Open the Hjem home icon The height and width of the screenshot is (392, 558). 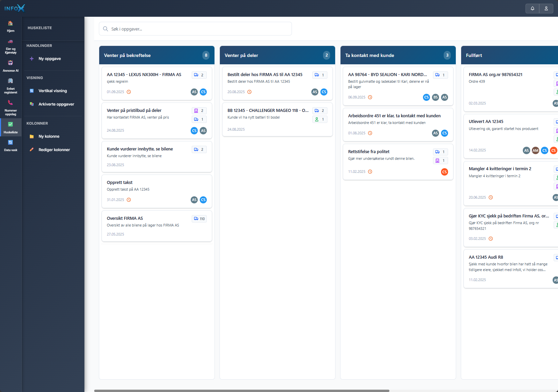(x=10, y=23)
